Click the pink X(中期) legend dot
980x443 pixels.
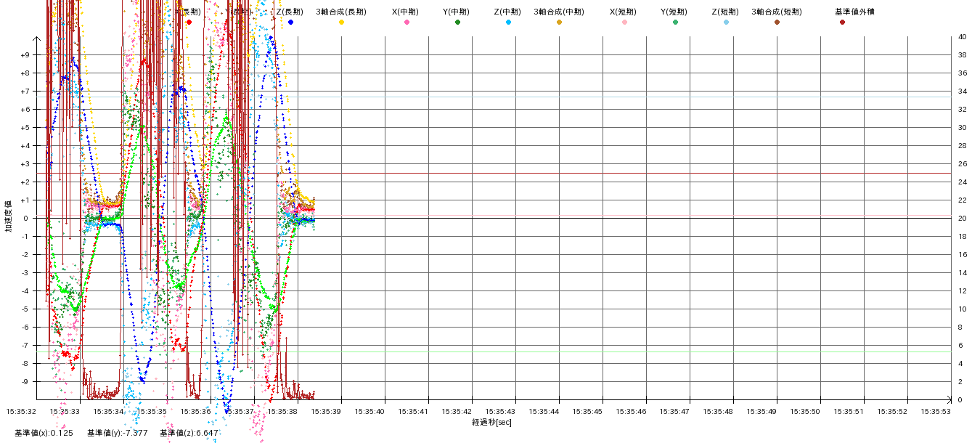click(x=407, y=23)
